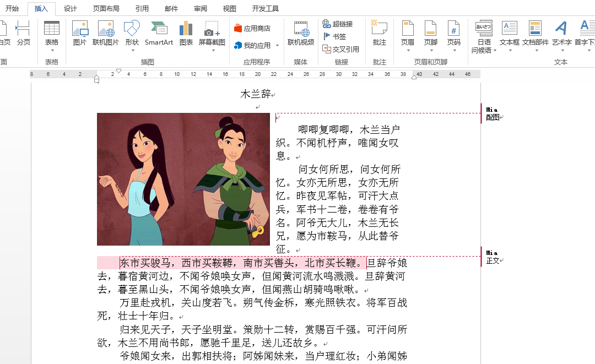Click the 页脚 footer icon

(x=431, y=28)
